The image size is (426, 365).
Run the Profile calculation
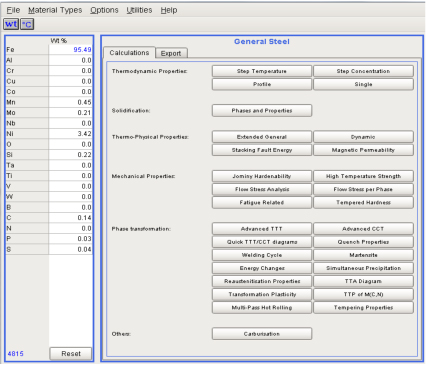[x=262, y=84]
